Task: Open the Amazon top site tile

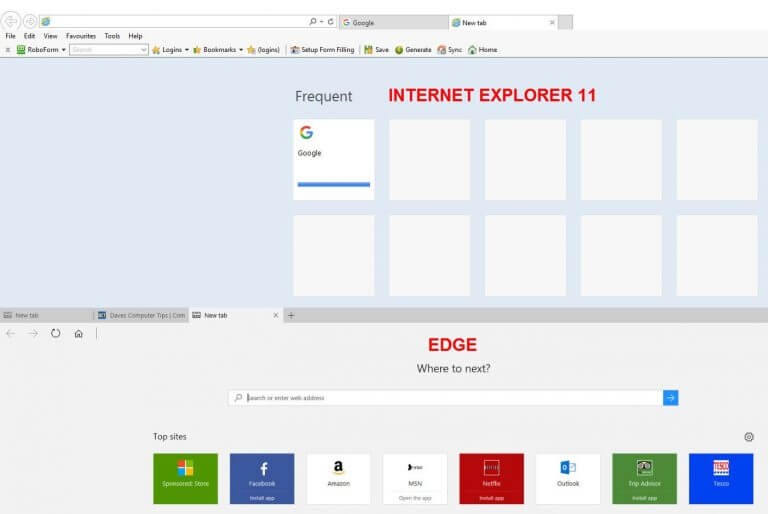Action: 338,479
